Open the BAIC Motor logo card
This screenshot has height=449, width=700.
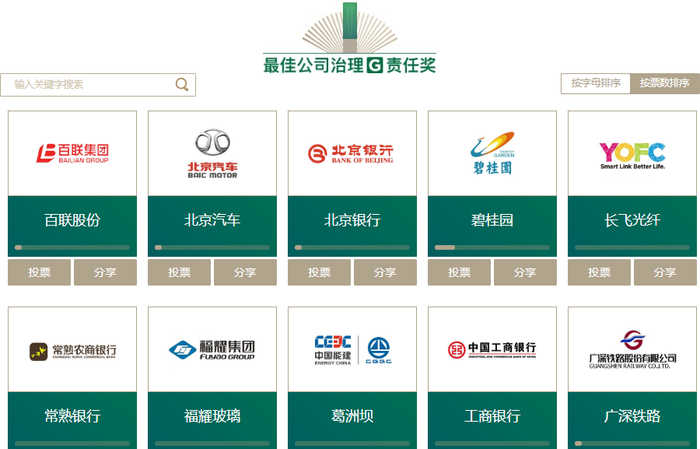212,154
